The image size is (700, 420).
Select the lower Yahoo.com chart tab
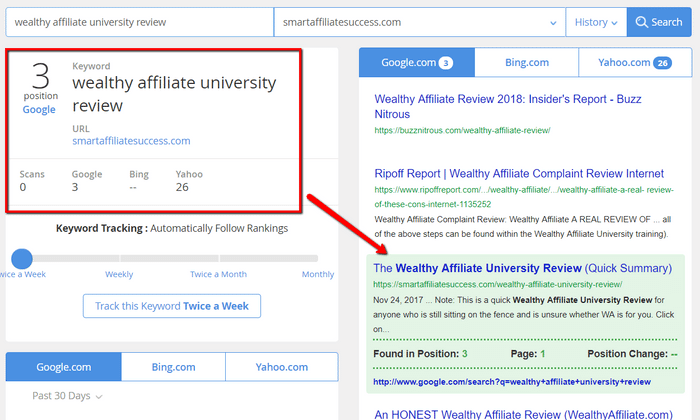pyautogui.click(x=282, y=367)
